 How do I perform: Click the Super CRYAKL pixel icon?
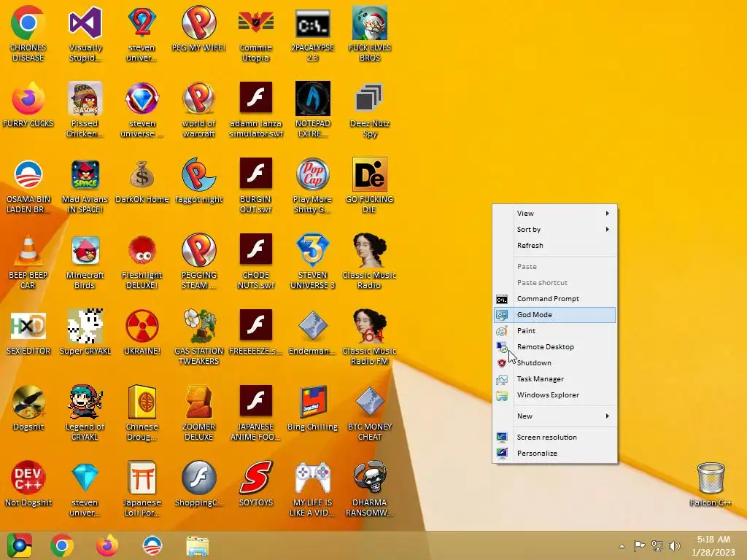[85, 332]
